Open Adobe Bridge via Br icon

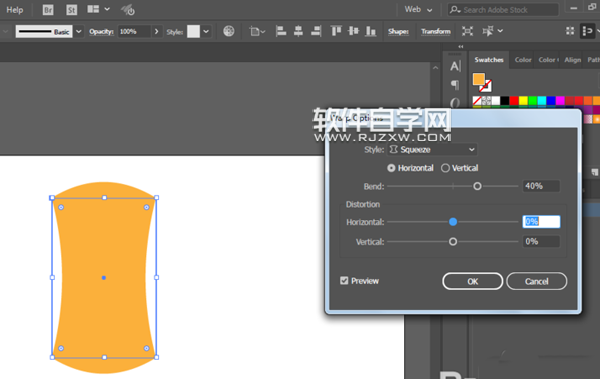point(48,10)
